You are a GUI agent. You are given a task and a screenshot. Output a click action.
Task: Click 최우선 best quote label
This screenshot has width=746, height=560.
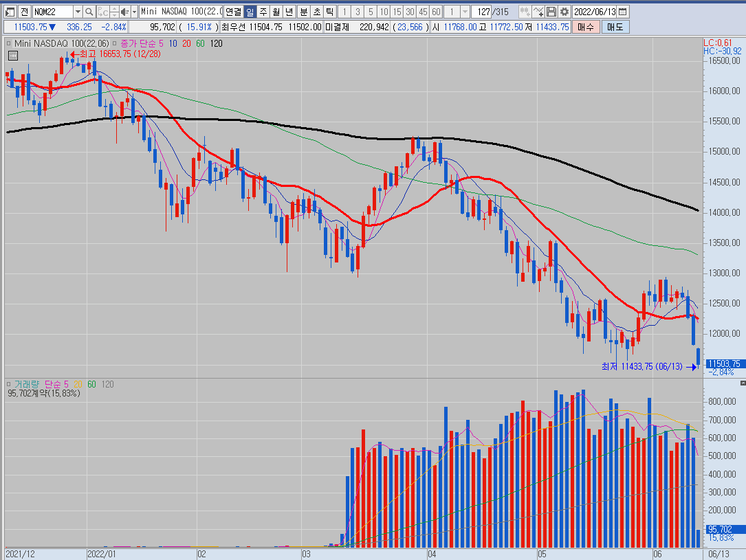tap(233, 27)
